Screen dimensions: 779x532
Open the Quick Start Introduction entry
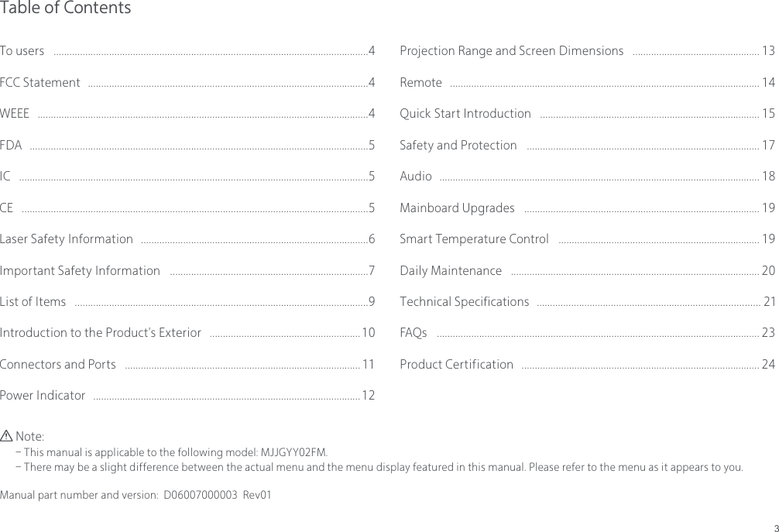click(x=465, y=114)
